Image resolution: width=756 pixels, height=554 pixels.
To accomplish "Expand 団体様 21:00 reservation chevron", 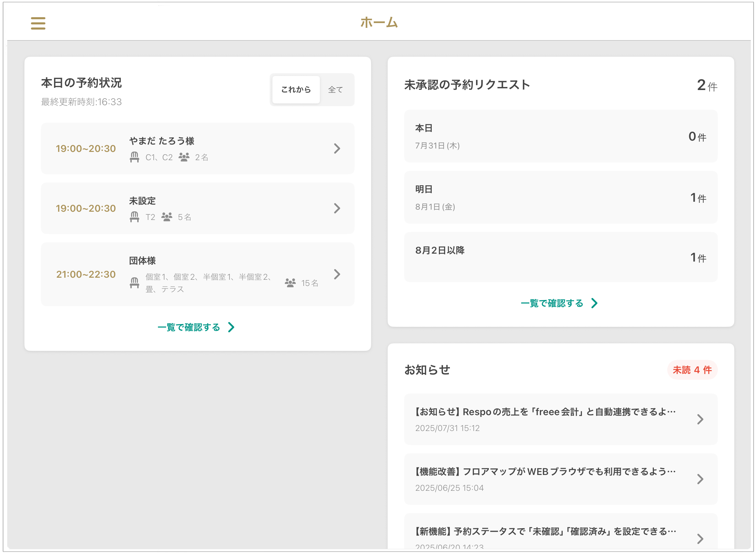I will click(x=337, y=274).
